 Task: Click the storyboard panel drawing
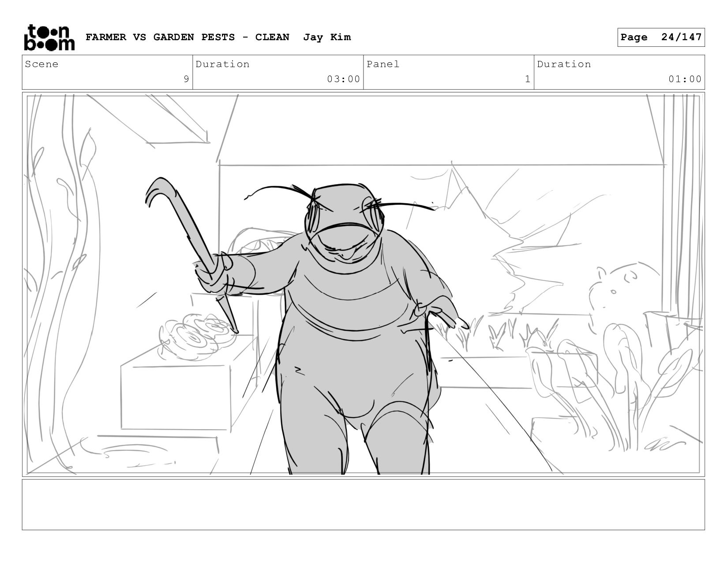pos(364,284)
